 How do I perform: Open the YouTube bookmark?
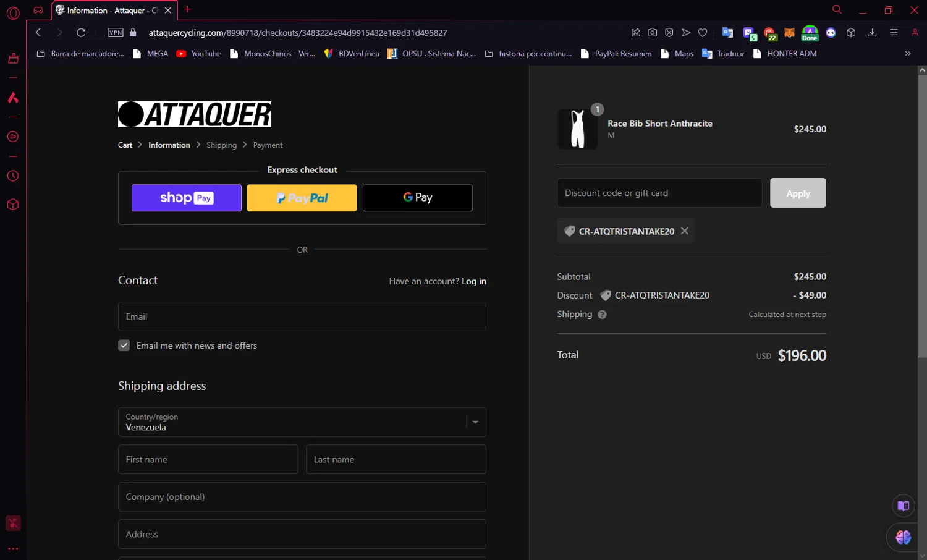pos(198,54)
